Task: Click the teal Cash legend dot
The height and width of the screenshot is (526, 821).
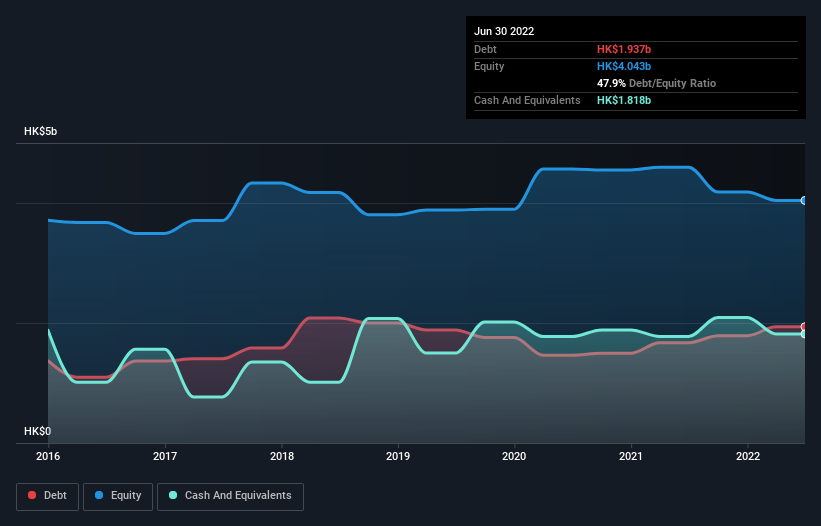Action: tap(173, 495)
